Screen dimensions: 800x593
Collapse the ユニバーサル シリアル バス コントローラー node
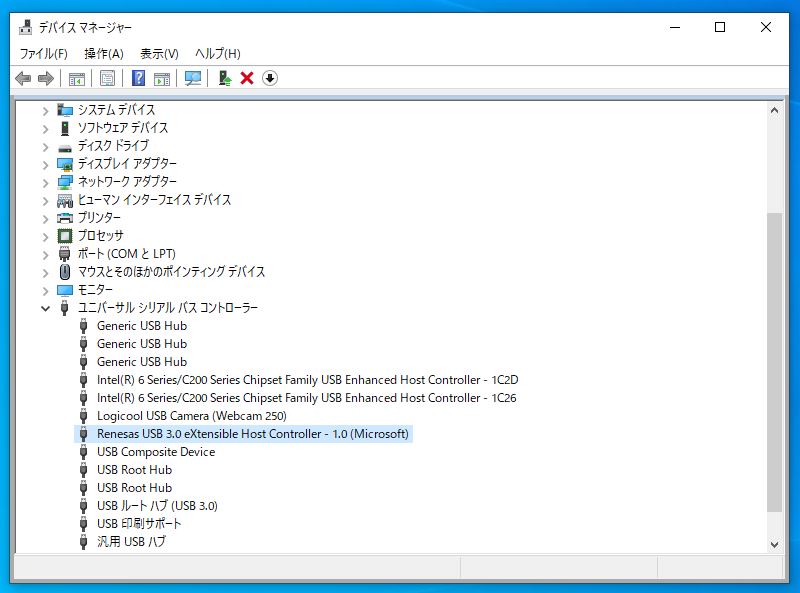coord(45,308)
